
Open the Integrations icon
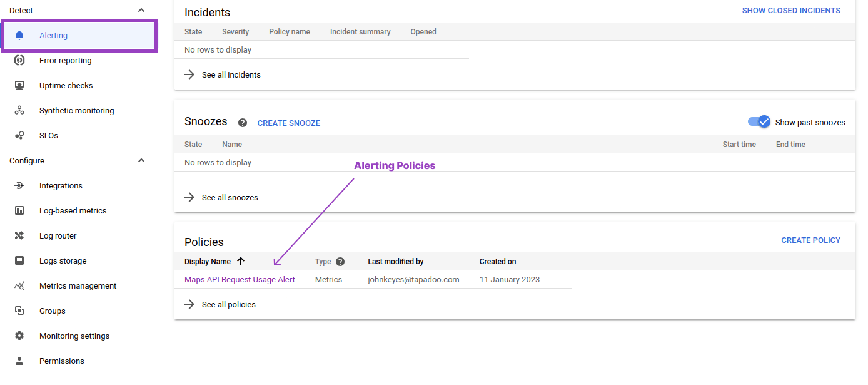pyautogui.click(x=19, y=186)
